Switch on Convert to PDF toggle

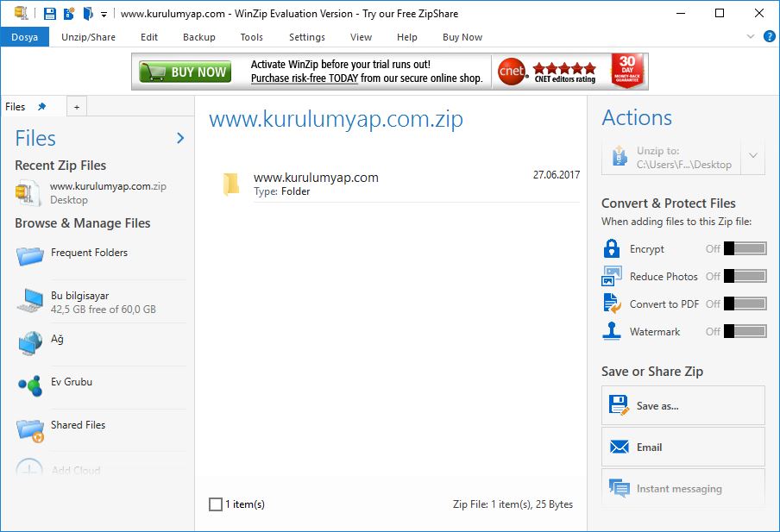click(x=745, y=304)
